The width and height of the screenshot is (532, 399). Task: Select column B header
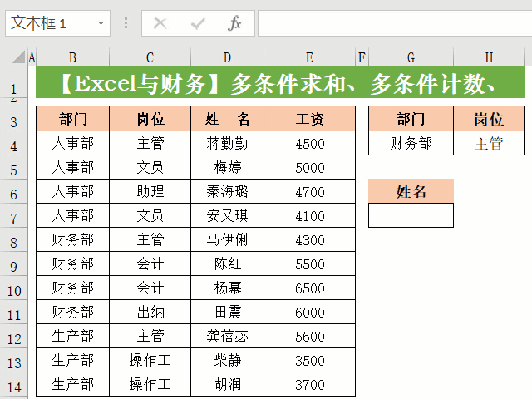pos(72,57)
